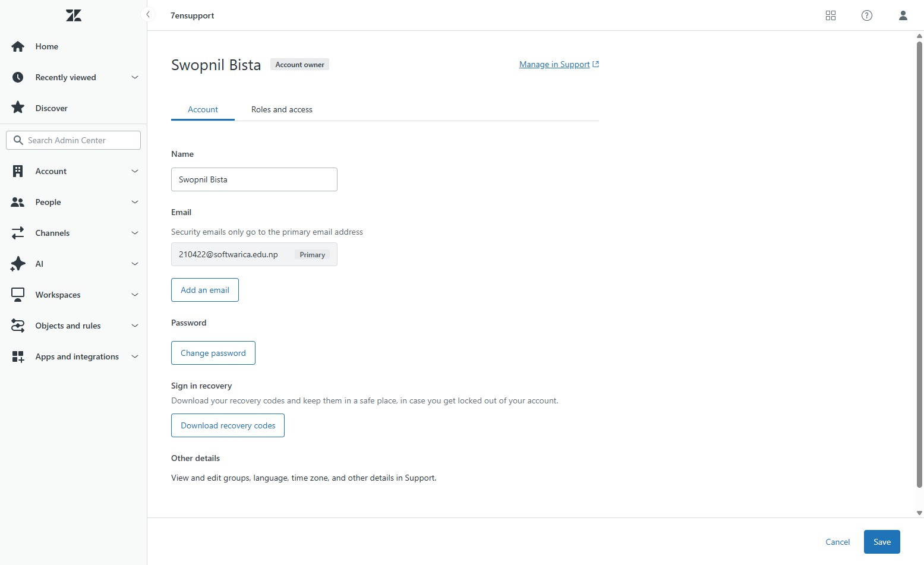Click the Name input field
Viewport: 924px width, 565px height.
point(254,179)
